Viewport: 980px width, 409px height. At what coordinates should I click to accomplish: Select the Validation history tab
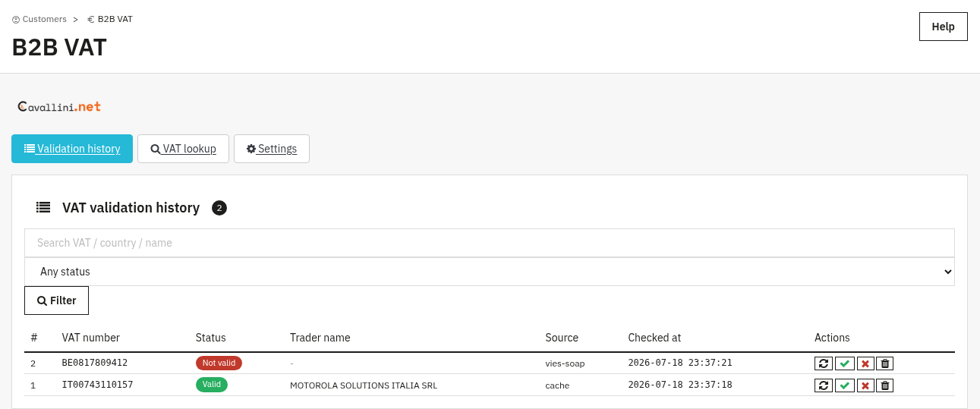(x=72, y=149)
